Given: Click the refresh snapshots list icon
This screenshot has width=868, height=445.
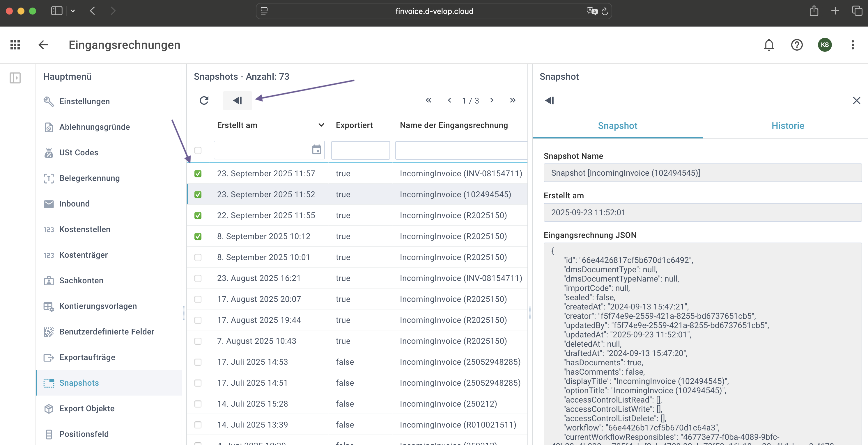Looking at the screenshot, I should point(204,100).
